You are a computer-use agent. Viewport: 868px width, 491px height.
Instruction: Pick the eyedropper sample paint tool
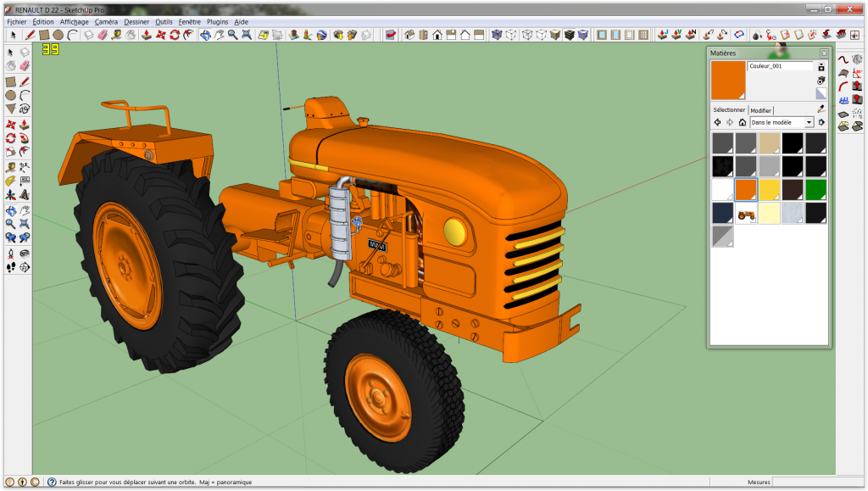(821, 109)
